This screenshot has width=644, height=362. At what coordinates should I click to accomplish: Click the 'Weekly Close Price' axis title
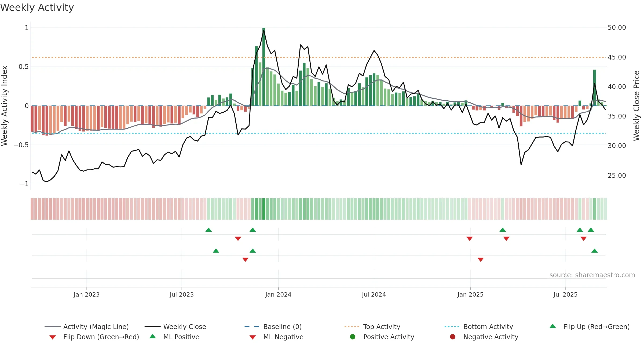point(636,106)
